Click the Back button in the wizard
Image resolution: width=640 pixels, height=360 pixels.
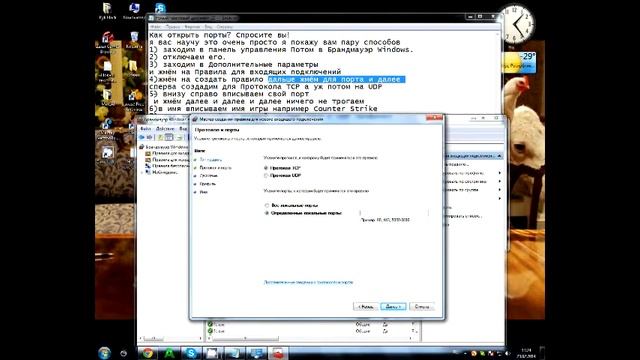[365, 306]
